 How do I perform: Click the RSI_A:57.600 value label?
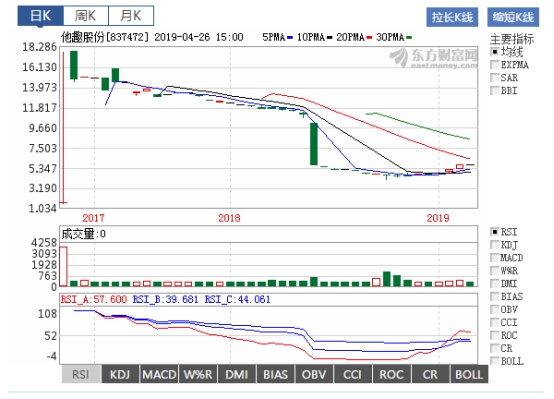94,299
